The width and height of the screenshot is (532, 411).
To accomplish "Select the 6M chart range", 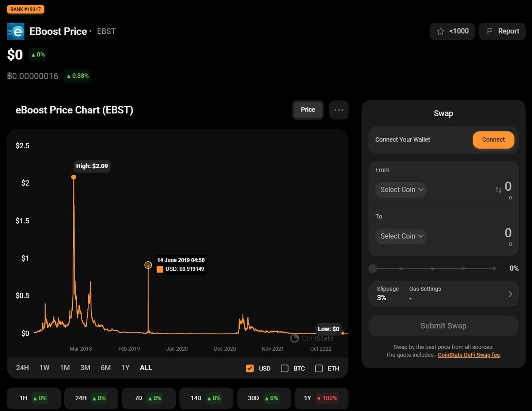I will point(106,368).
